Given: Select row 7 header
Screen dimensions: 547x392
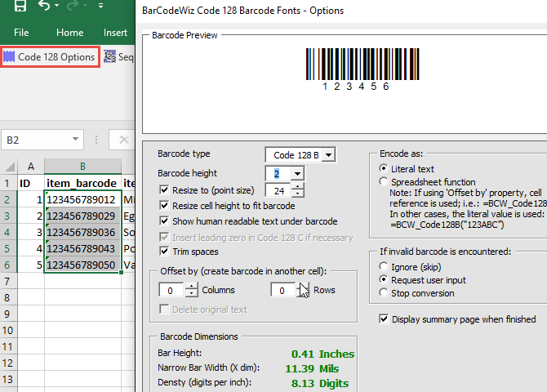Looking at the screenshot, I should pos(7,282).
